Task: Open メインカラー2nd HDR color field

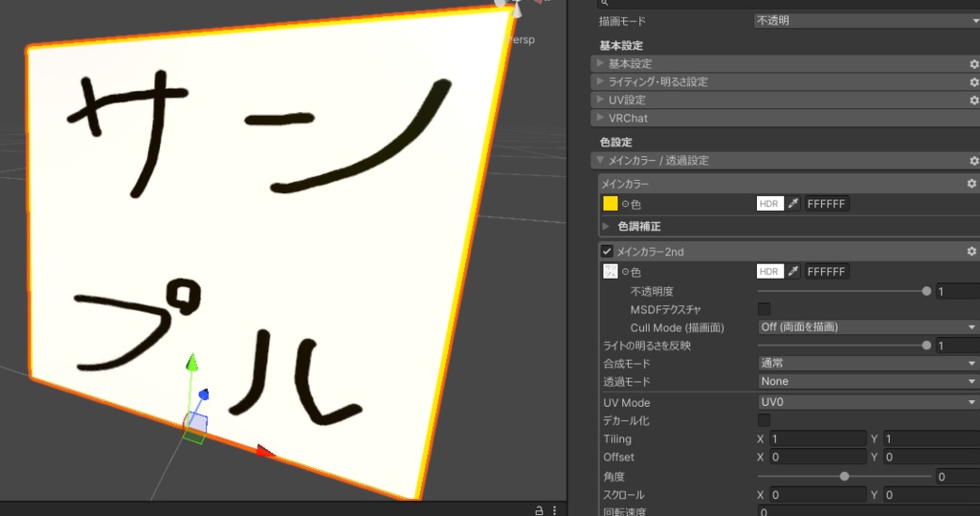Action: click(x=770, y=271)
